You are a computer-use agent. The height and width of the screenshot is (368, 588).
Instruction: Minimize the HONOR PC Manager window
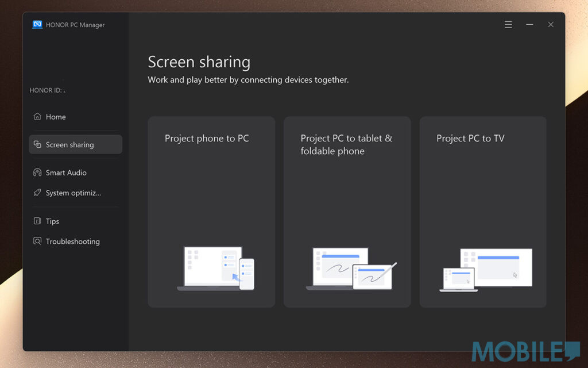[x=529, y=25]
